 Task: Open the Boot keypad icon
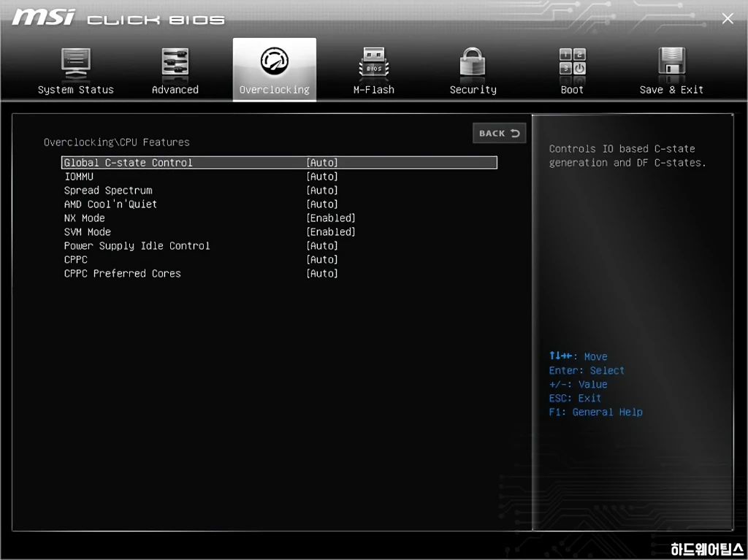coord(573,61)
